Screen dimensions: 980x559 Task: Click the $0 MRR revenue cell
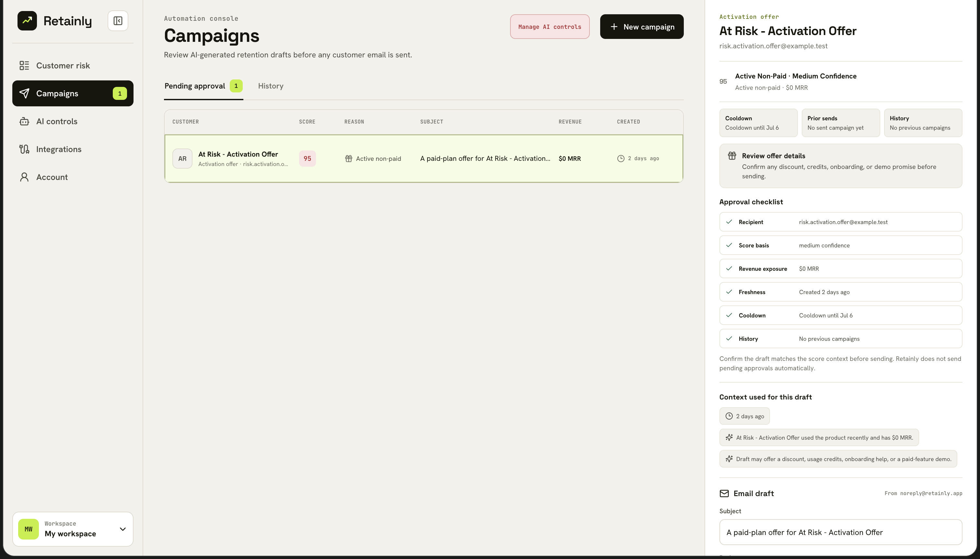point(569,159)
